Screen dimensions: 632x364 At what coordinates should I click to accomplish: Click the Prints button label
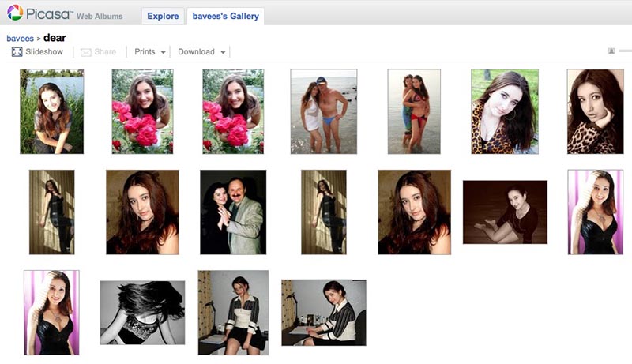[145, 52]
